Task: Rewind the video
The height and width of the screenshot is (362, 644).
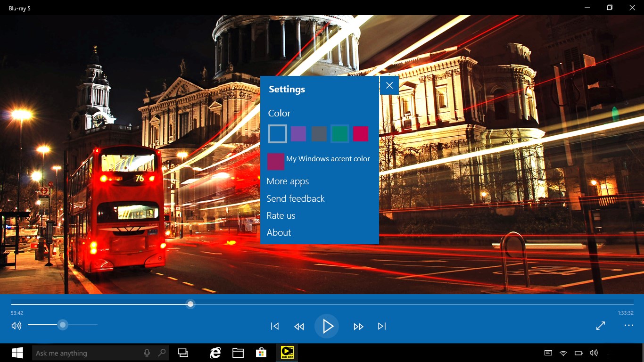Action: (299, 326)
